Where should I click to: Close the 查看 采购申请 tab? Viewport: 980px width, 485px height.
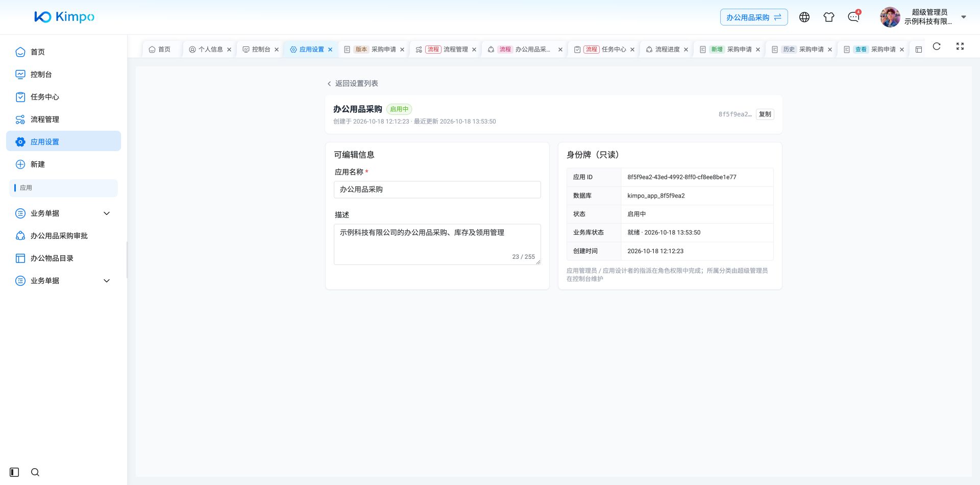[x=902, y=50]
